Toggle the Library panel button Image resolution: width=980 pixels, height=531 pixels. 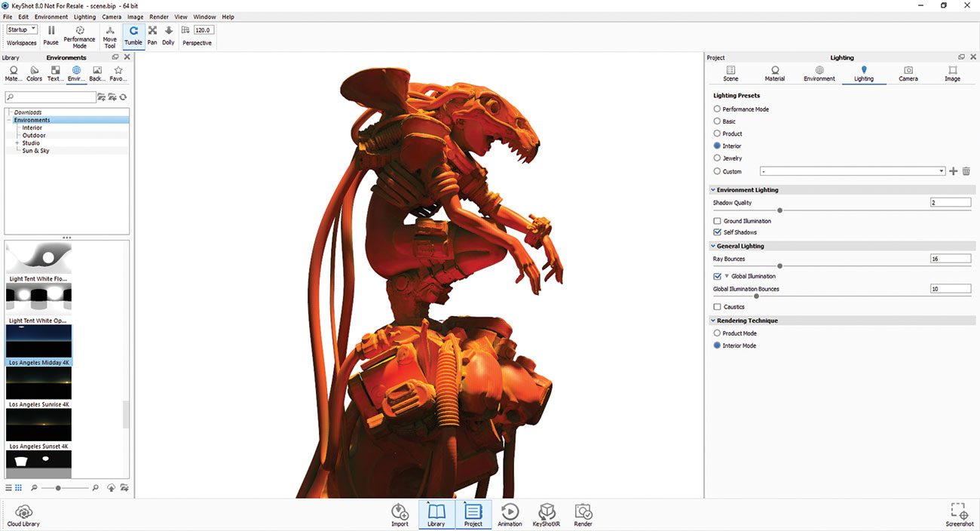[x=436, y=514]
